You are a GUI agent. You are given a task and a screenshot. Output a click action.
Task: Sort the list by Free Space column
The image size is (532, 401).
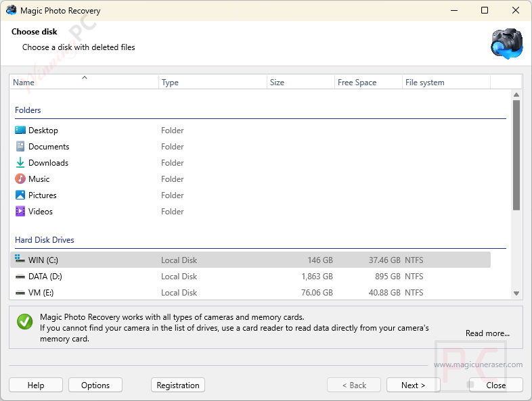[x=368, y=82]
